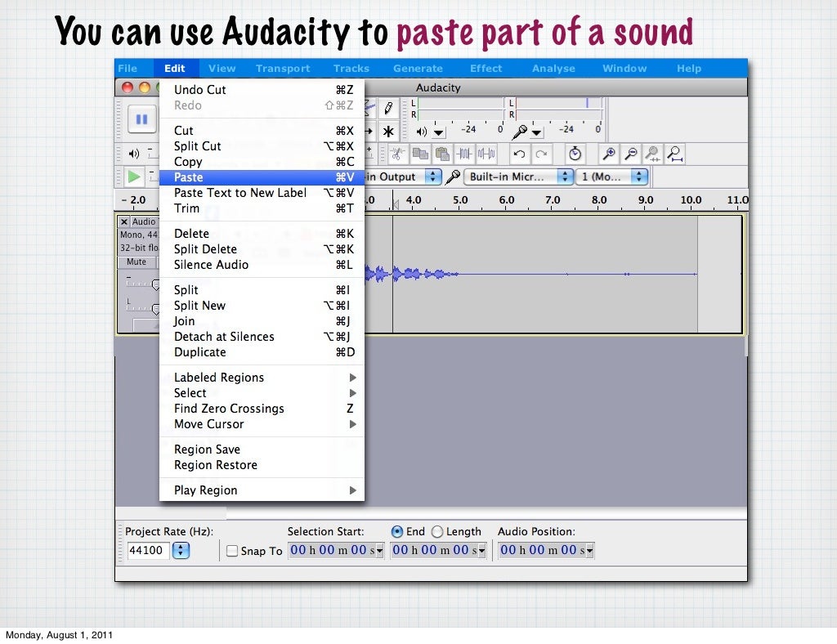Choose Find Zero Crossings item
This screenshot has height=644, width=837.
(262, 408)
